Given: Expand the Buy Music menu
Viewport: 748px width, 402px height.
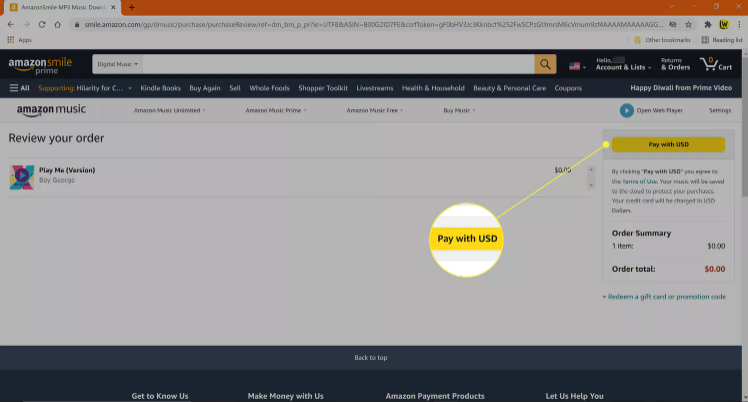Looking at the screenshot, I should (x=459, y=110).
